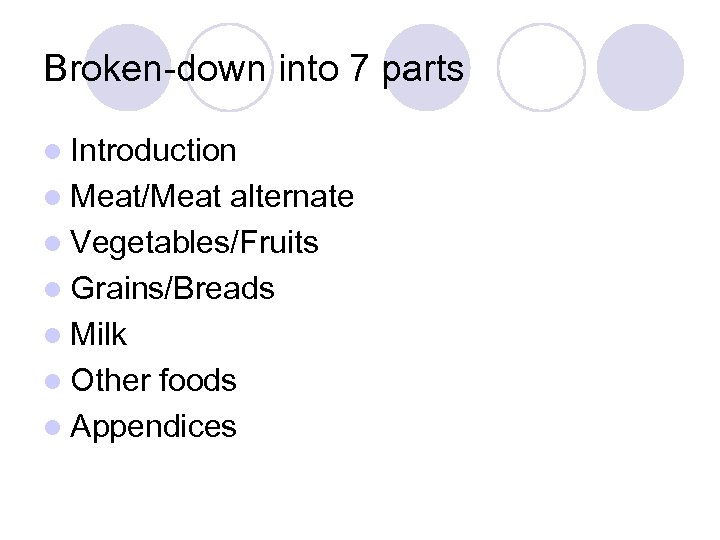720x540 pixels.
Task: Click the "Meat/Meat alternate" list item
Action: click(x=212, y=197)
